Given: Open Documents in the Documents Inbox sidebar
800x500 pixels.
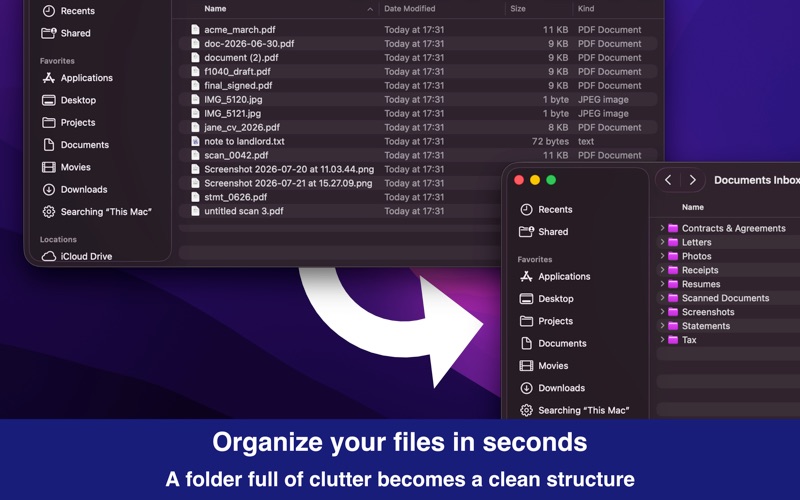Looking at the screenshot, I should coord(553,343).
